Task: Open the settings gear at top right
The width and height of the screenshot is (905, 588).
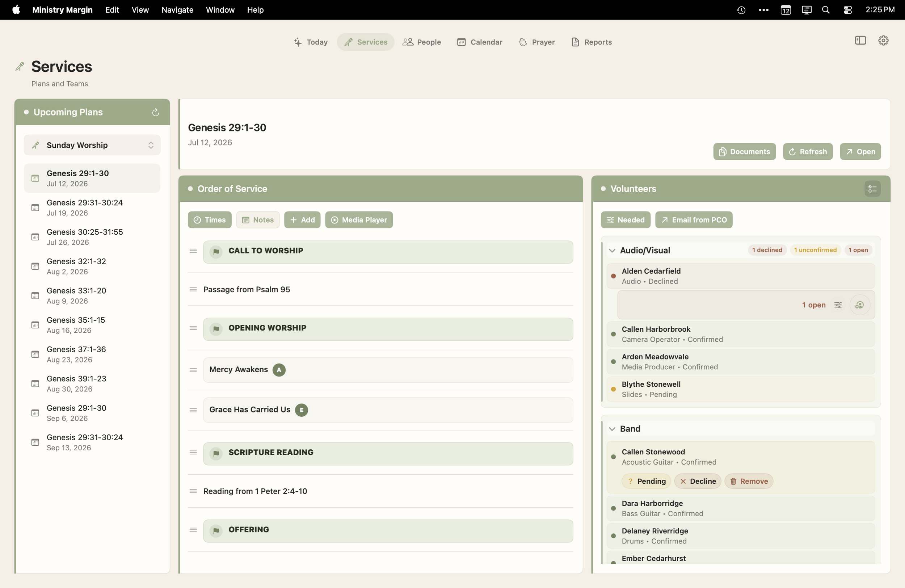Action: [x=883, y=40]
